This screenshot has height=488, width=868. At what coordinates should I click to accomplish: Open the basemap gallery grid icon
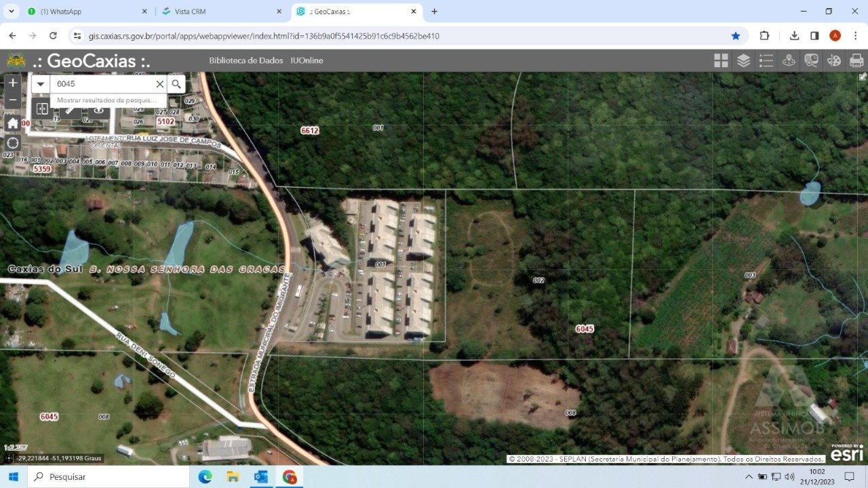pyautogui.click(x=721, y=60)
